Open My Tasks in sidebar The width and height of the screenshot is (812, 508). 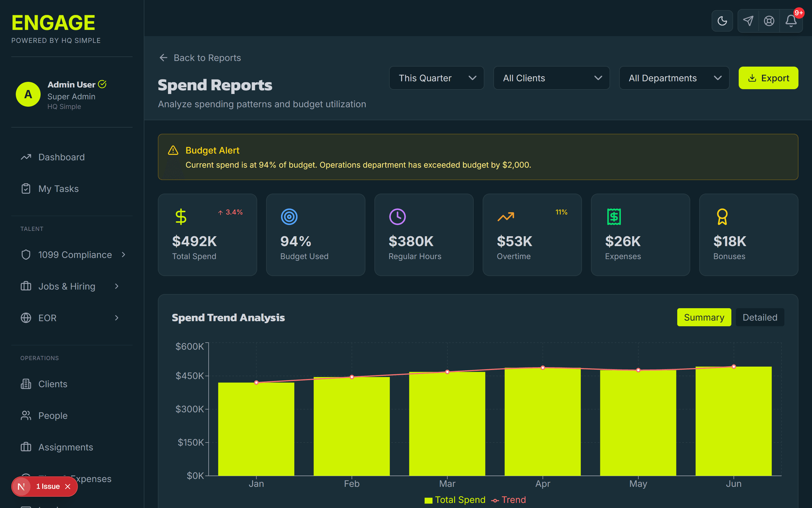coord(72,189)
